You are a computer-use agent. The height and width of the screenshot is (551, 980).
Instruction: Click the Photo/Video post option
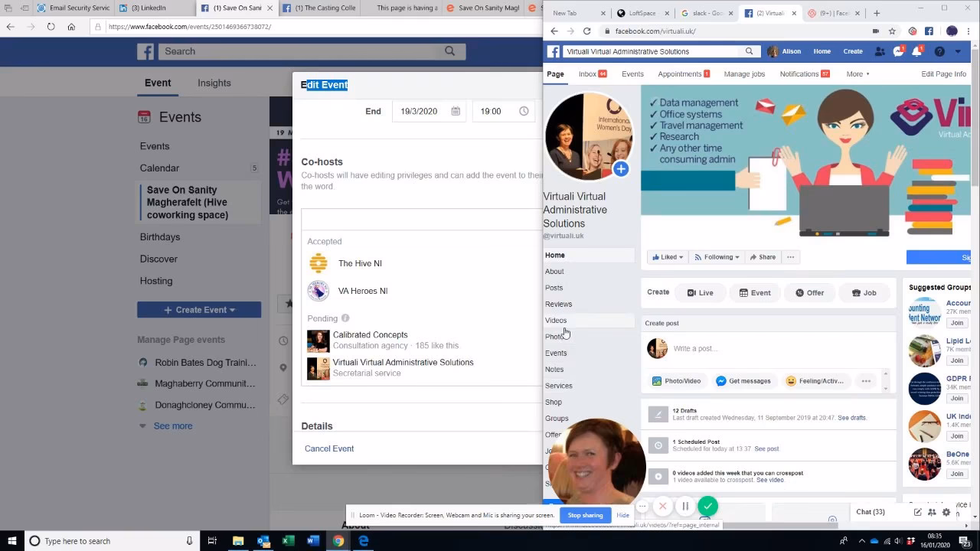[676, 381]
